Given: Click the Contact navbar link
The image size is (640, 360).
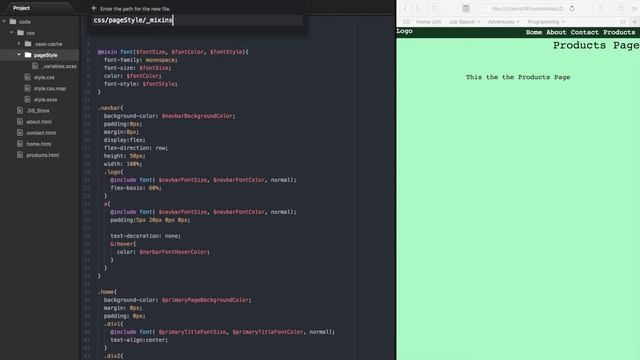Looking at the screenshot, I should [x=584, y=32].
